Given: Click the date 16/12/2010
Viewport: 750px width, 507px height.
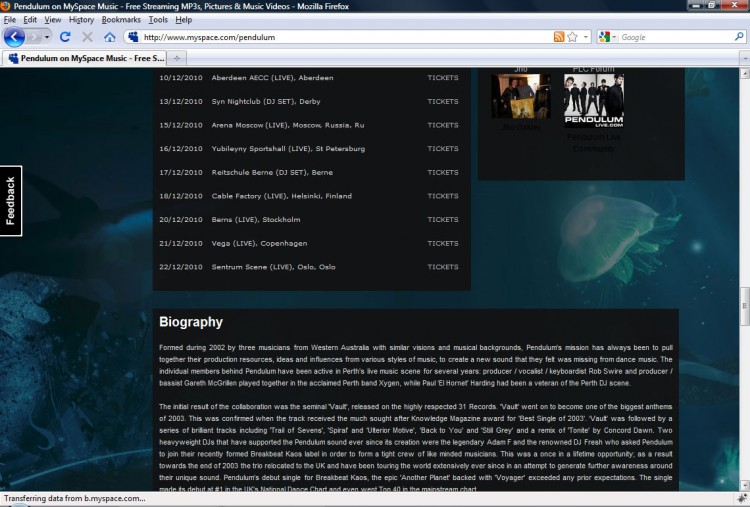Looking at the screenshot, I should (x=181, y=149).
